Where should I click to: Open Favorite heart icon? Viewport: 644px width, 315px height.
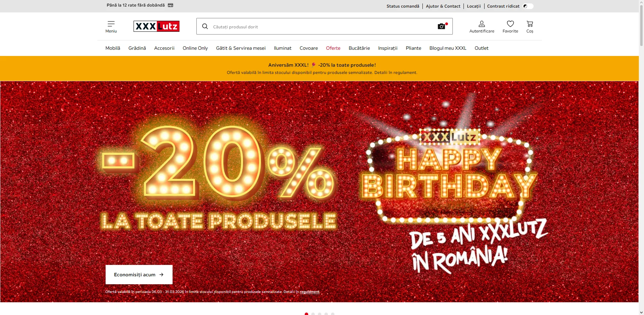click(x=510, y=24)
